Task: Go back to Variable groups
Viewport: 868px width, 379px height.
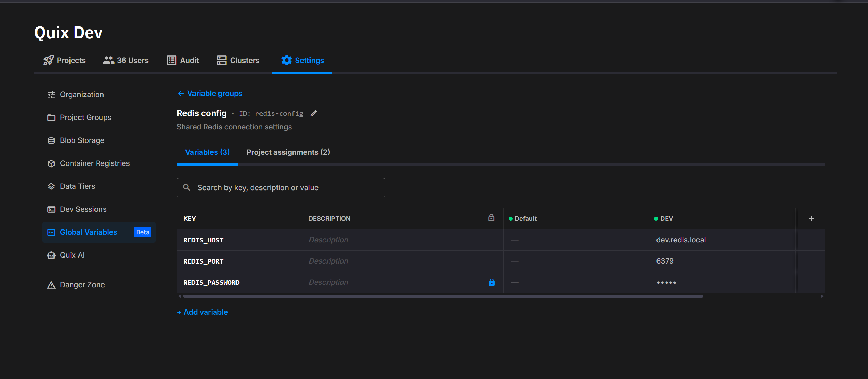Action: pyautogui.click(x=210, y=94)
